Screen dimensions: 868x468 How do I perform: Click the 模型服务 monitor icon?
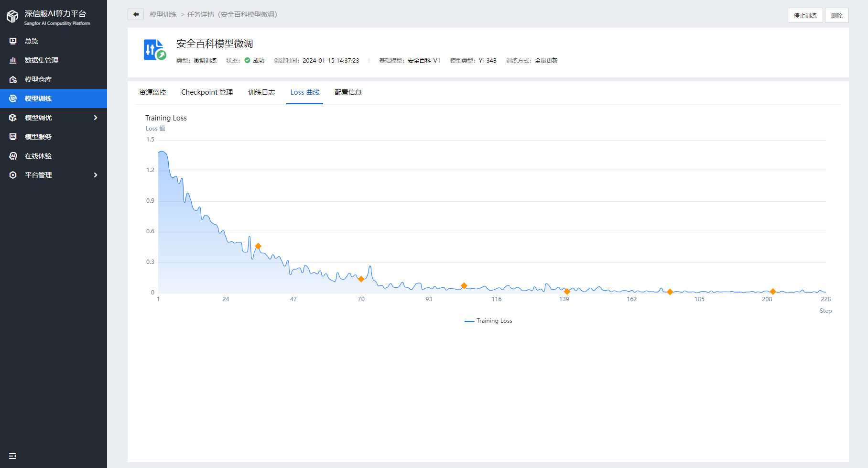point(13,137)
